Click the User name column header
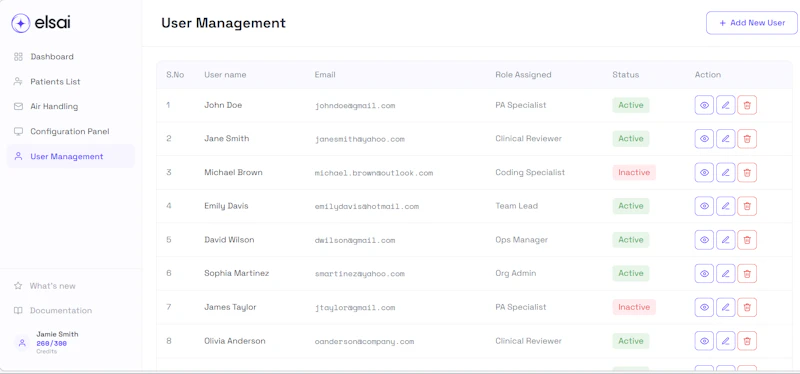Viewport: 800px width, 374px height. coord(225,74)
